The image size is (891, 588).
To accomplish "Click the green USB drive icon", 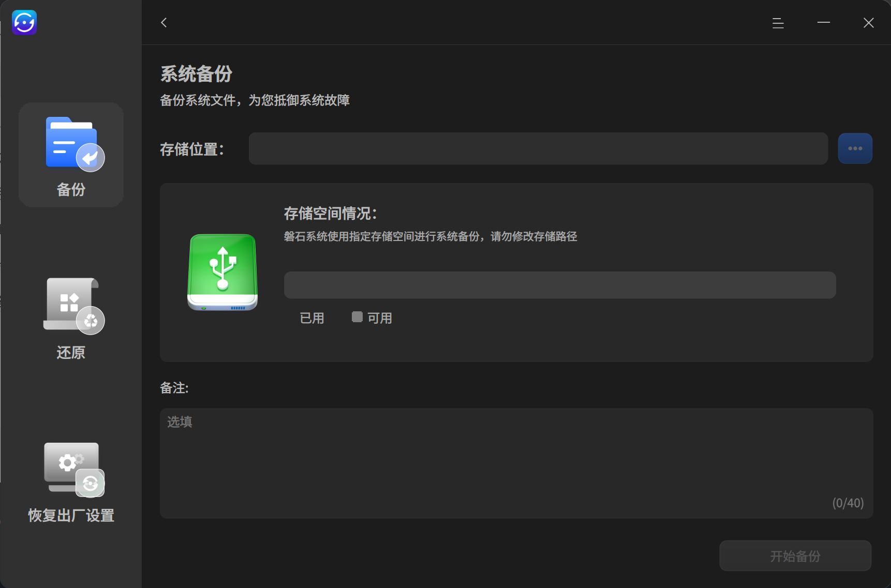I will [x=222, y=272].
